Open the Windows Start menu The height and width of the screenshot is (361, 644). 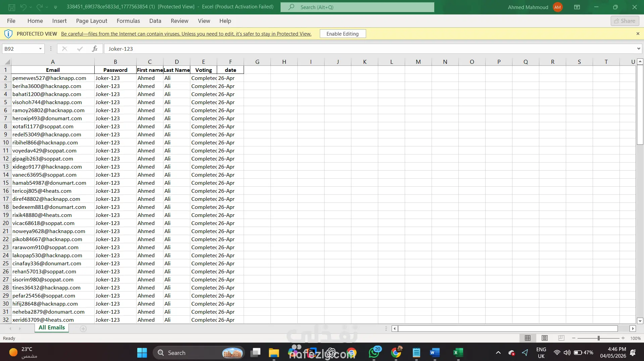point(142,353)
